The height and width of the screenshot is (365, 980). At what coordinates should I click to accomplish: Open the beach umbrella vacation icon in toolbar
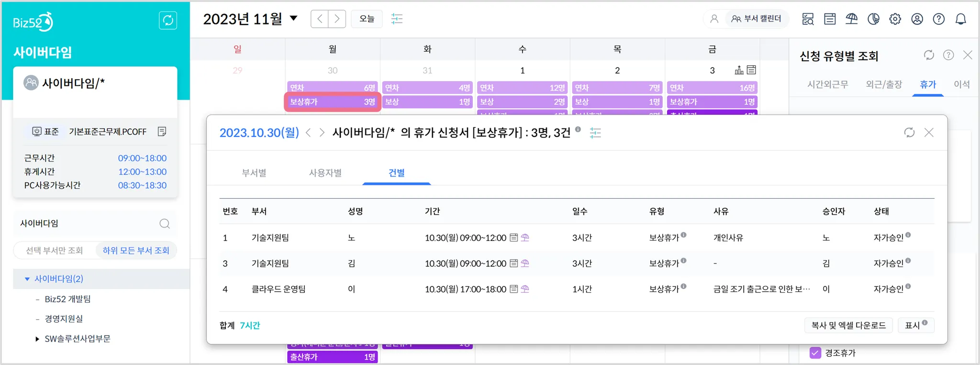(x=852, y=19)
